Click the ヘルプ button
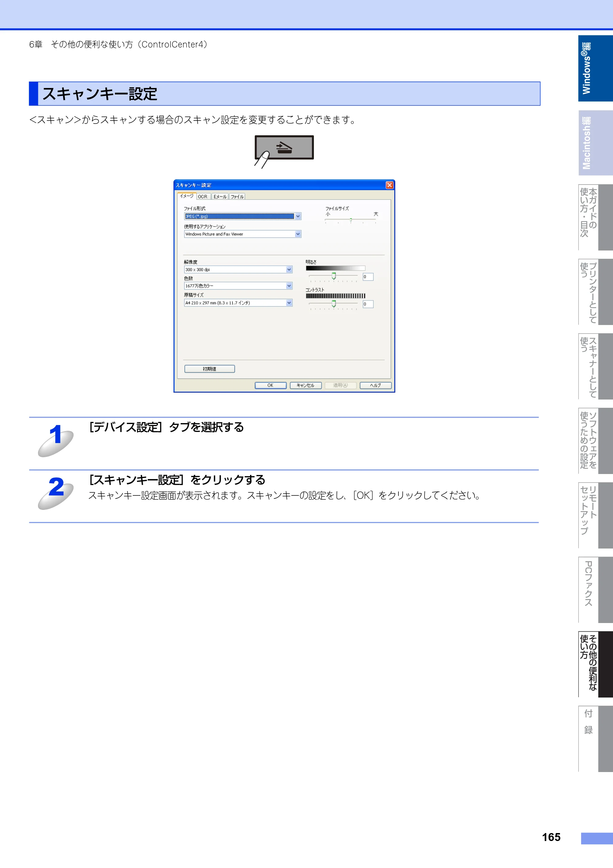 pos(375,385)
